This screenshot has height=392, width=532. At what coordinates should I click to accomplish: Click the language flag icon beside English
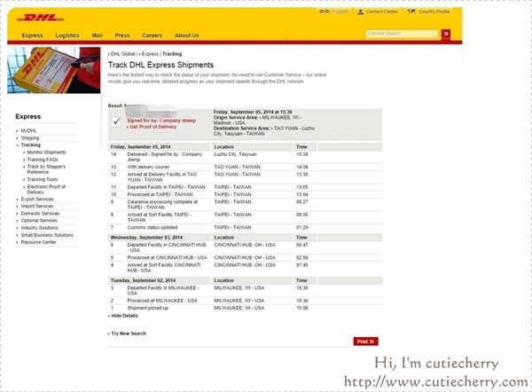point(324,12)
